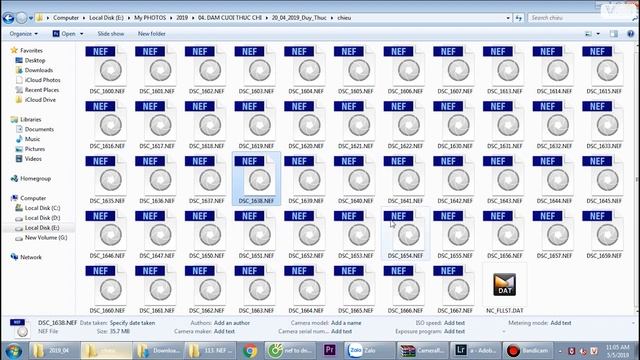Select Documents under Libraries
Viewport: 640px width, 360px height.
pos(39,129)
